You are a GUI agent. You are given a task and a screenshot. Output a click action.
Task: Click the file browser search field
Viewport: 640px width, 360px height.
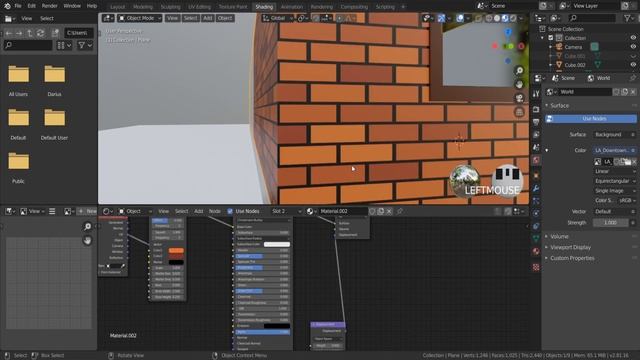click(x=28, y=45)
